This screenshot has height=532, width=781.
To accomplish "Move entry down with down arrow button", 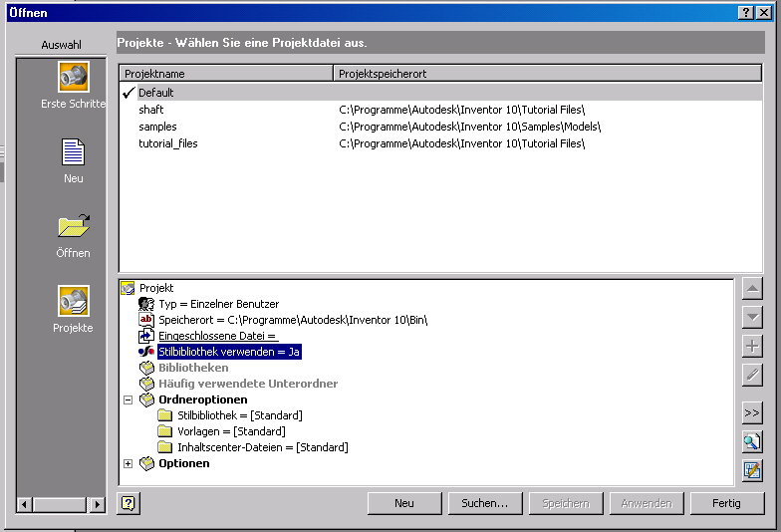I will [x=752, y=318].
